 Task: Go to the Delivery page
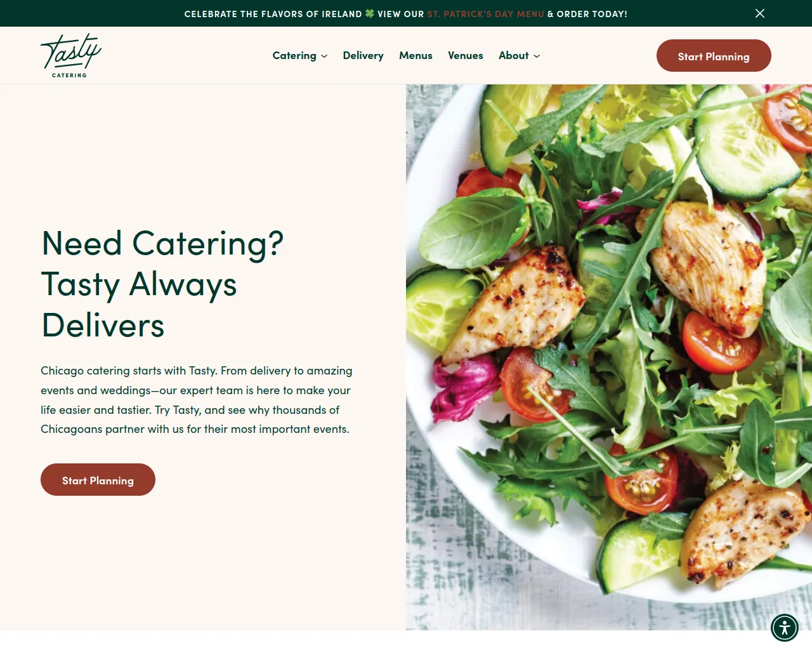(x=363, y=55)
